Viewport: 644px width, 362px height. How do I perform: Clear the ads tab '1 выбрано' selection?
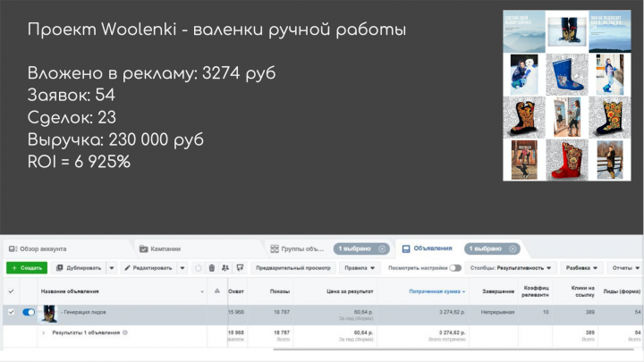pos(513,248)
